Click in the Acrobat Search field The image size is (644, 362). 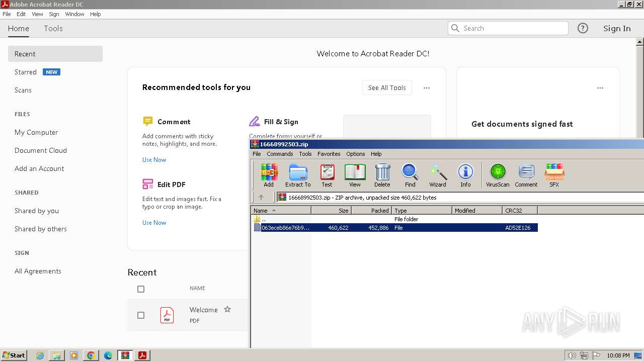pos(508,28)
